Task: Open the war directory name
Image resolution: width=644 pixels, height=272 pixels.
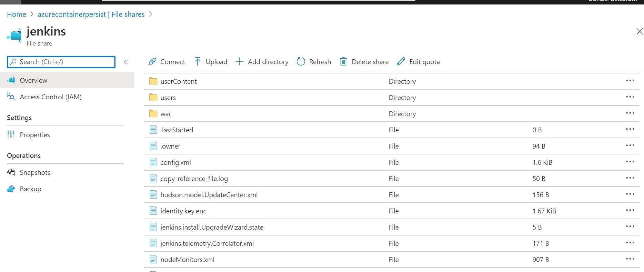Action: coord(165,114)
